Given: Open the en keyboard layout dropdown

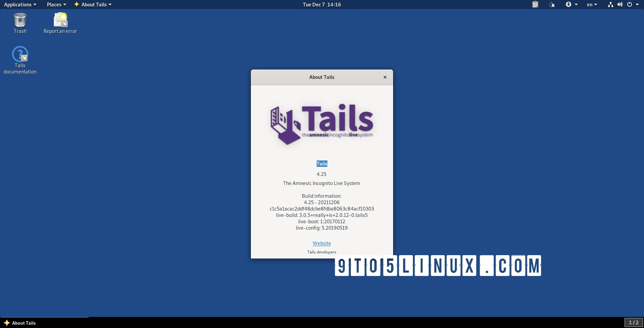Looking at the screenshot, I should click(x=591, y=4).
